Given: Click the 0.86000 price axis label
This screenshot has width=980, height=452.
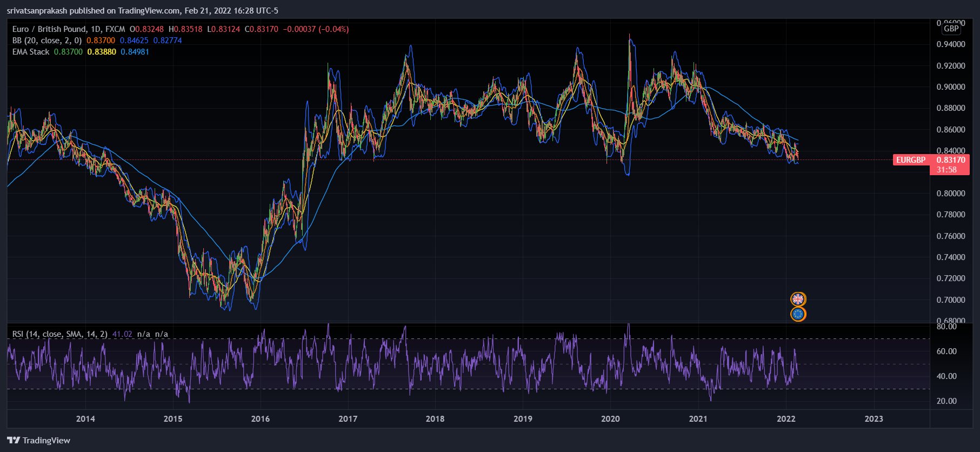Looking at the screenshot, I should [x=951, y=130].
